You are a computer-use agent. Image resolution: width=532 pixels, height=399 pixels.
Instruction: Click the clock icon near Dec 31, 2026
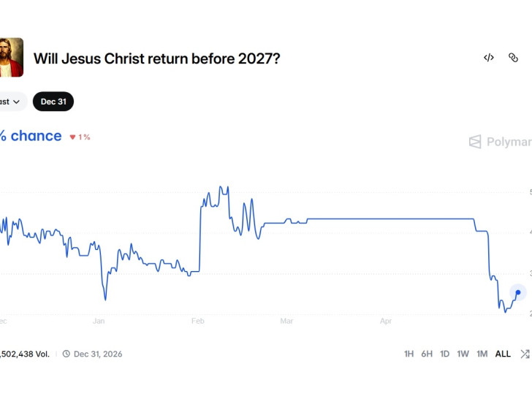coord(66,354)
